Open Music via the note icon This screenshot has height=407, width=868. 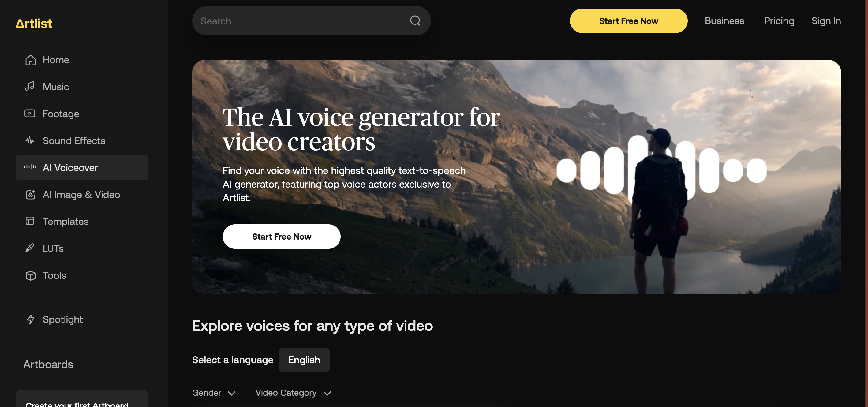click(x=30, y=87)
